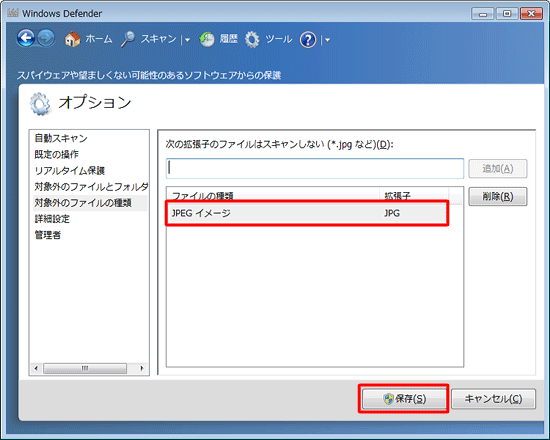Select 既定の操作 in the options list

click(56, 154)
